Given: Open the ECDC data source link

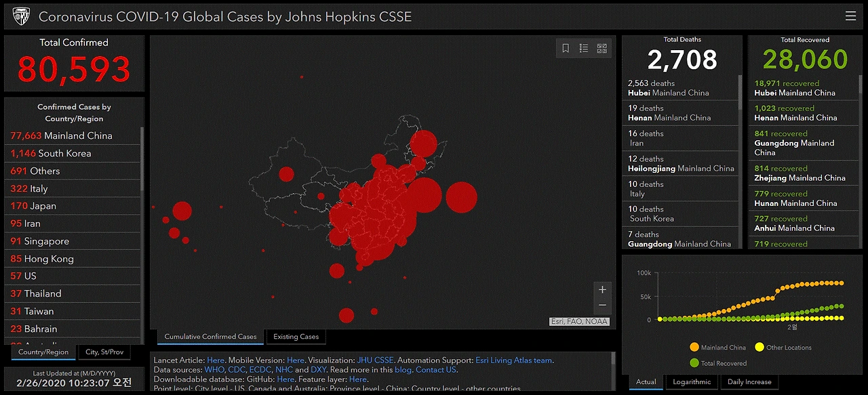Looking at the screenshot, I should click(x=260, y=370).
